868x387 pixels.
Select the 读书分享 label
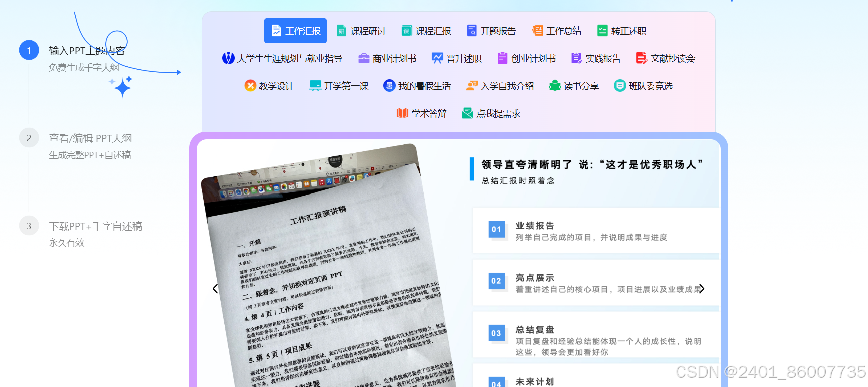[581, 86]
